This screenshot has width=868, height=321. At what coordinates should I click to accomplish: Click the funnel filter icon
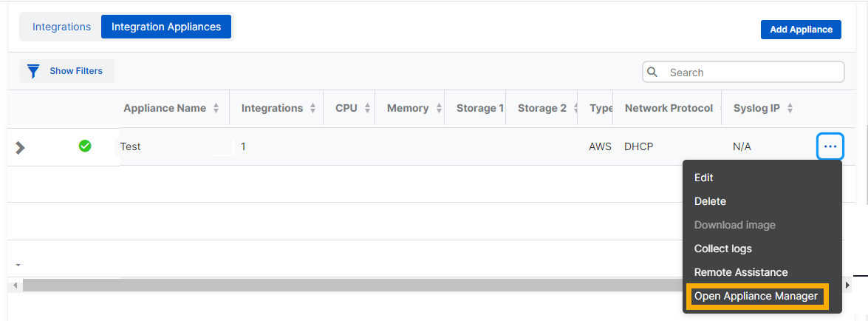coord(33,71)
